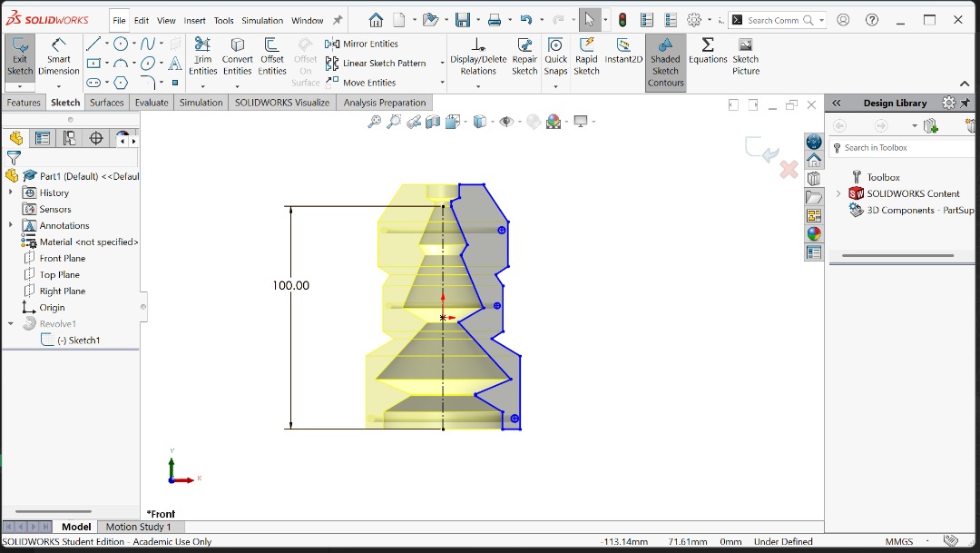Open Appearances task pane tab
This screenshot has height=553, width=980.
(814, 234)
